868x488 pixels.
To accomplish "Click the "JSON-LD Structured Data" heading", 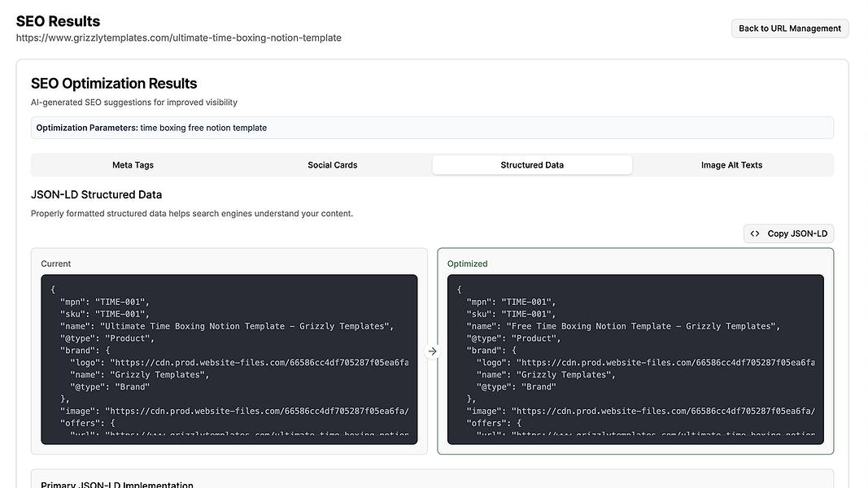I will click(x=96, y=194).
